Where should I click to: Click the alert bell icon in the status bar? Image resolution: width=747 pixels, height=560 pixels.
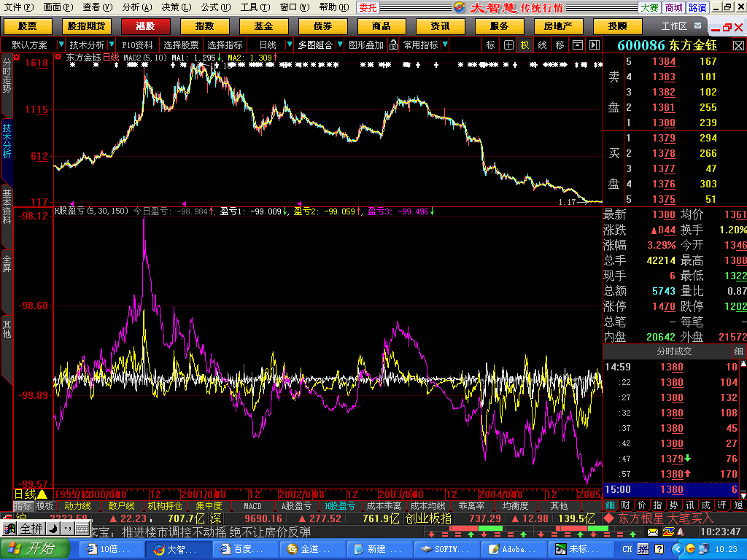tap(681, 532)
